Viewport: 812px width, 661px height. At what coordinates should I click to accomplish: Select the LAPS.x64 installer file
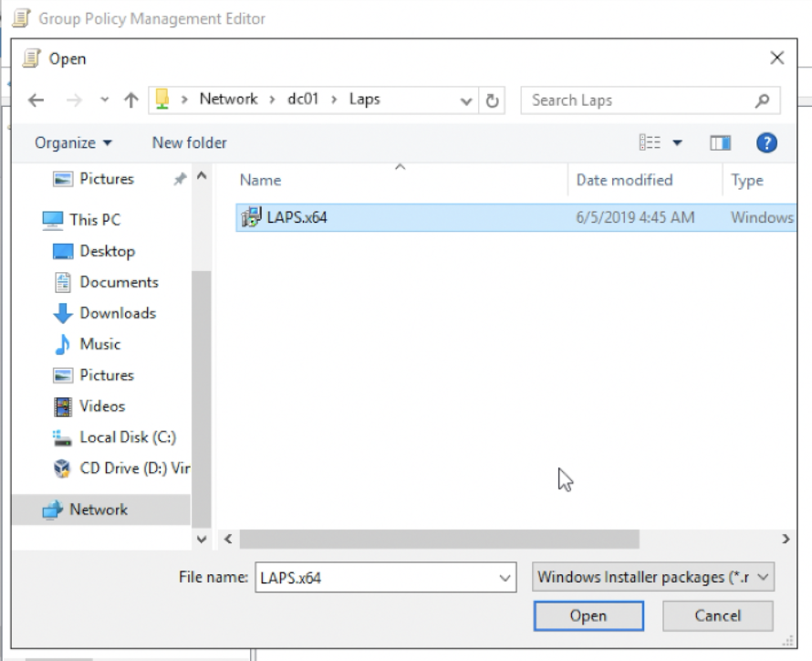(515, 217)
